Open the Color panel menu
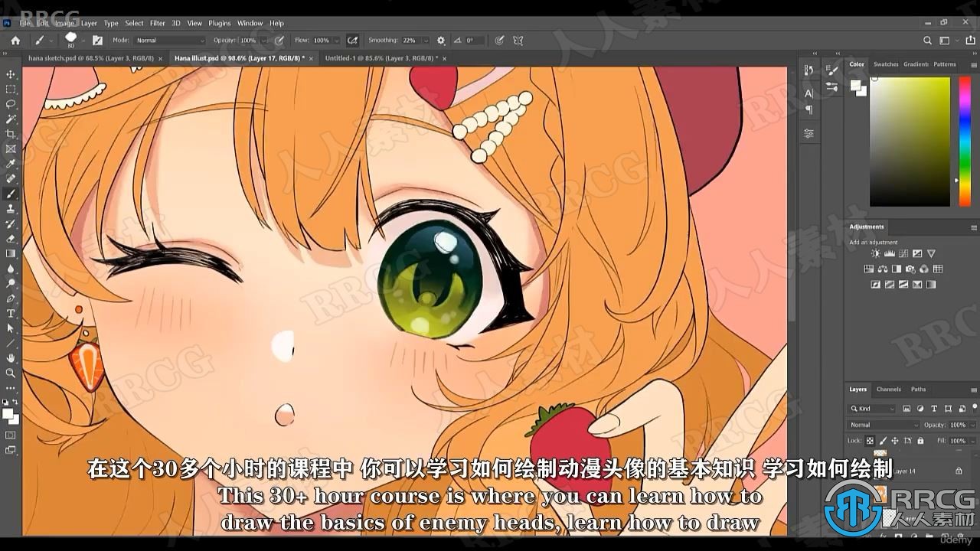The width and height of the screenshot is (980, 551). point(974,65)
